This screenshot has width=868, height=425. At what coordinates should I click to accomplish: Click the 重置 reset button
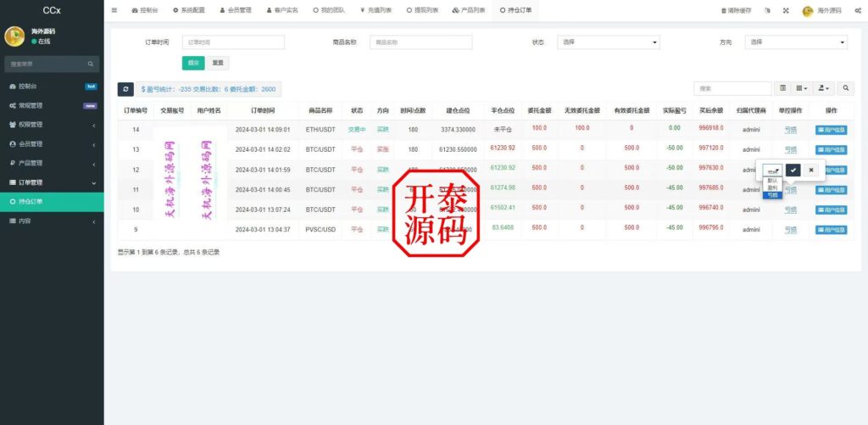coord(218,63)
